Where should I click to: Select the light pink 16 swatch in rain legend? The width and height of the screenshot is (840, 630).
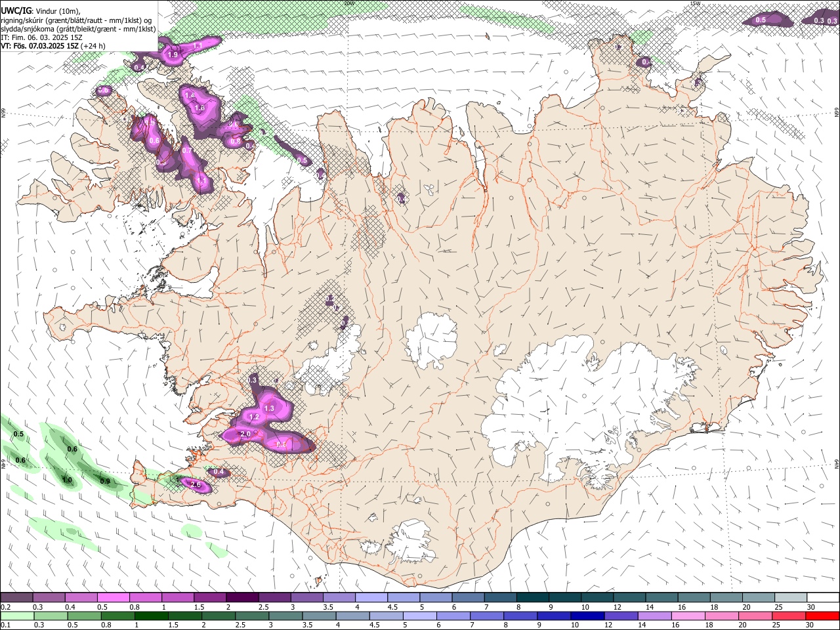(688, 616)
